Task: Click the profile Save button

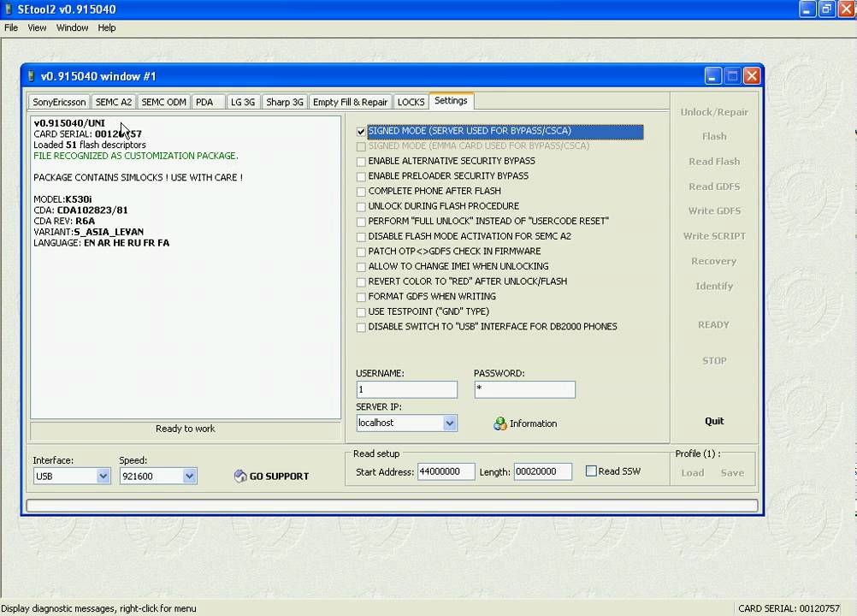Action: click(732, 473)
